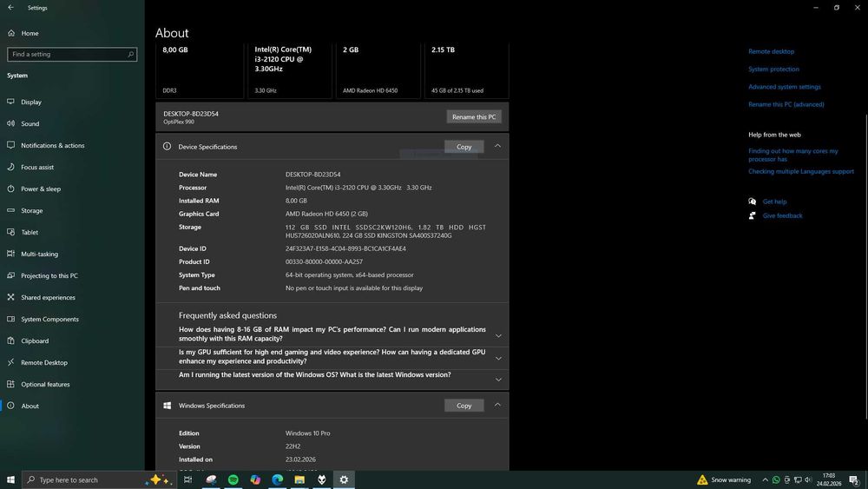Viewport: 868px width, 489px height.
Task: Show hidden system tray icons
Action: pos(765,480)
